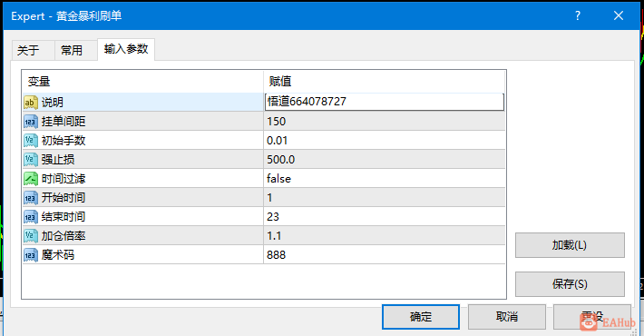This screenshot has width=644, height=336.
Task: Switch to the 常用 tab
Action: pyautogui.click(x=75, y=51)
